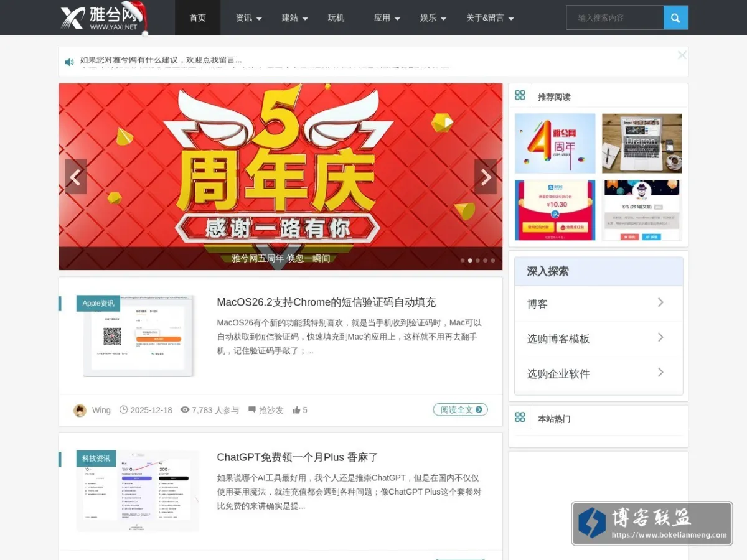747x560 pixels.
Task: Click the 推荐阅读 grid icon
Action: [520, 96]
